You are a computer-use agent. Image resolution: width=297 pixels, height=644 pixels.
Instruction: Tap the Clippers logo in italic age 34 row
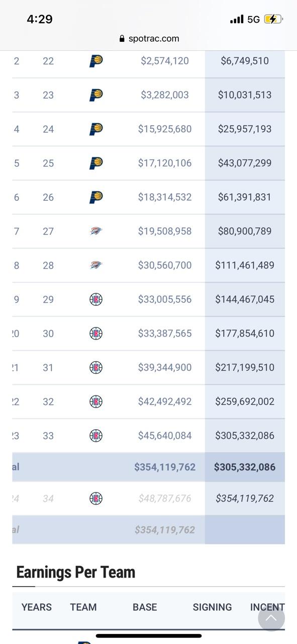[x=96, y=499]
